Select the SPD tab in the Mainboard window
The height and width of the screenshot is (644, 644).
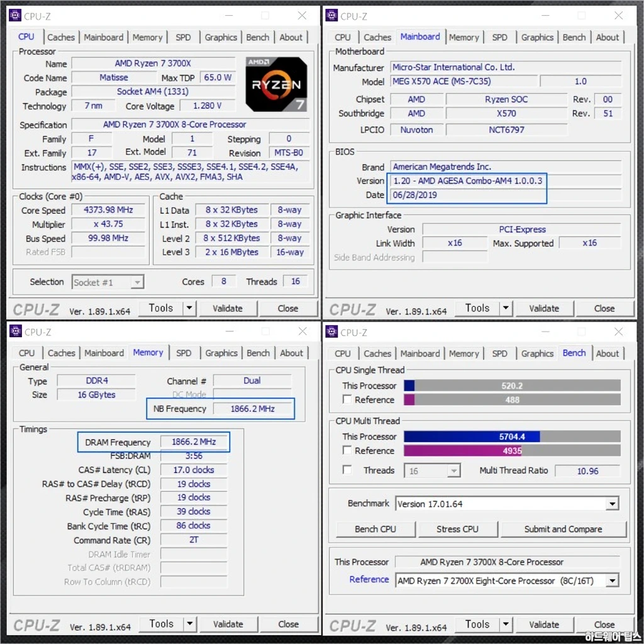coord(500,37)
